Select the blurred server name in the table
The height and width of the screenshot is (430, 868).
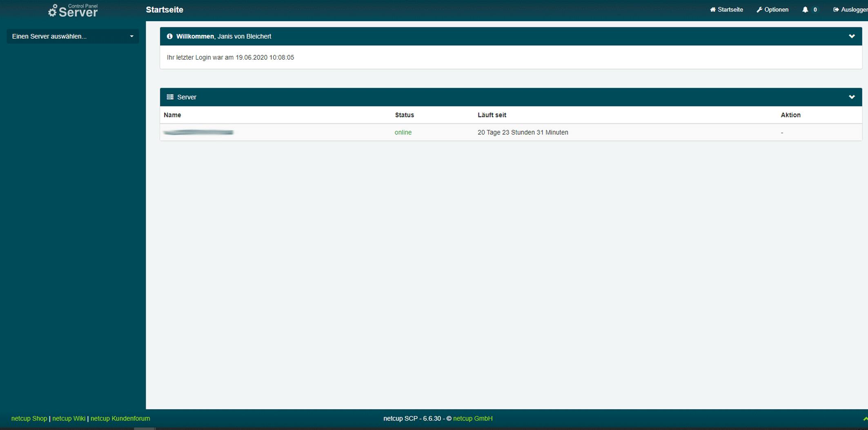pos(198,132)
